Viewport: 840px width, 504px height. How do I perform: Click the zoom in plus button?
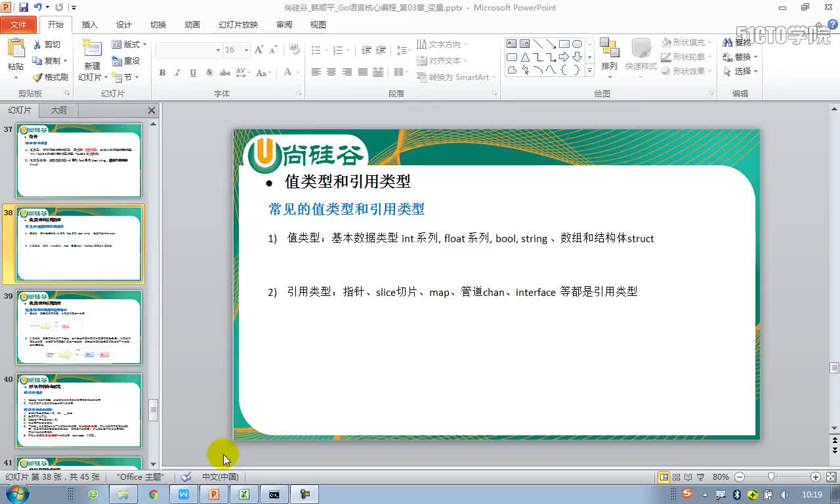(x=816, y=477)
